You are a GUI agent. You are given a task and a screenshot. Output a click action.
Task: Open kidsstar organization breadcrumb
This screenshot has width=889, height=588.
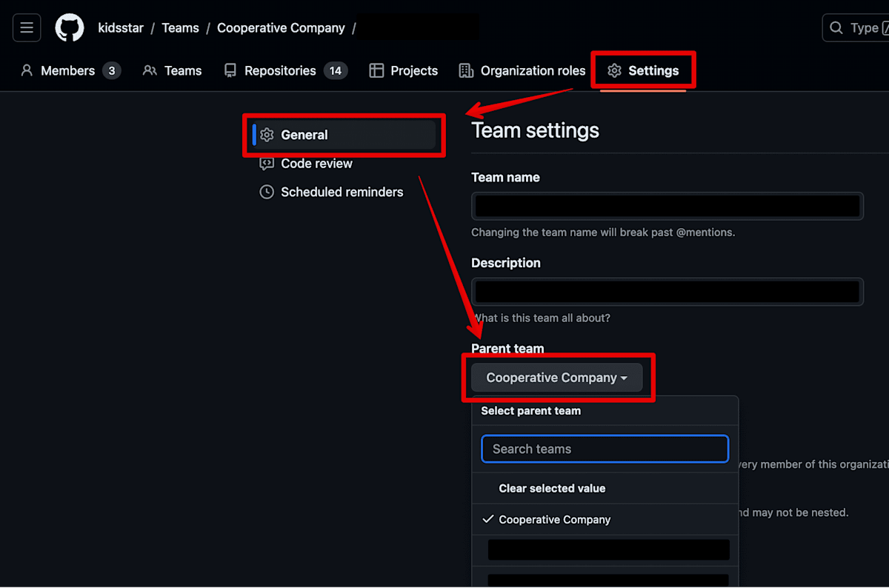pos(121,28)
